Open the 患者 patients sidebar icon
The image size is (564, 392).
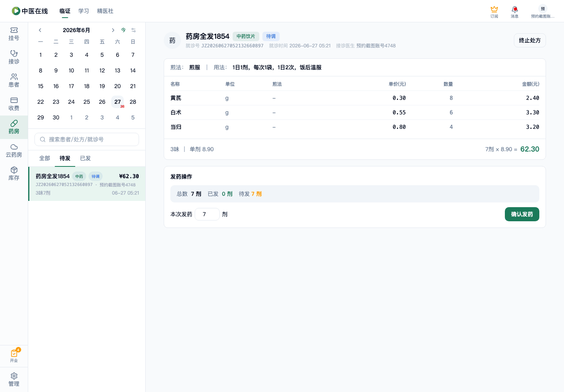(14, 81)
